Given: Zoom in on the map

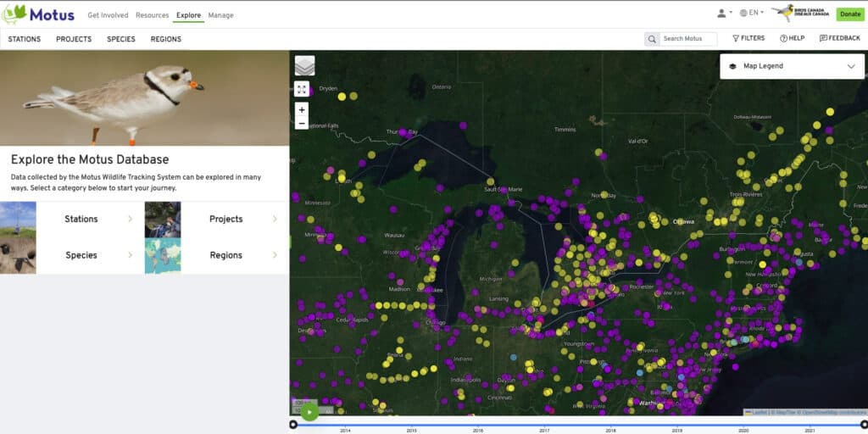Looking at the screenshot, I should point(302,109).
